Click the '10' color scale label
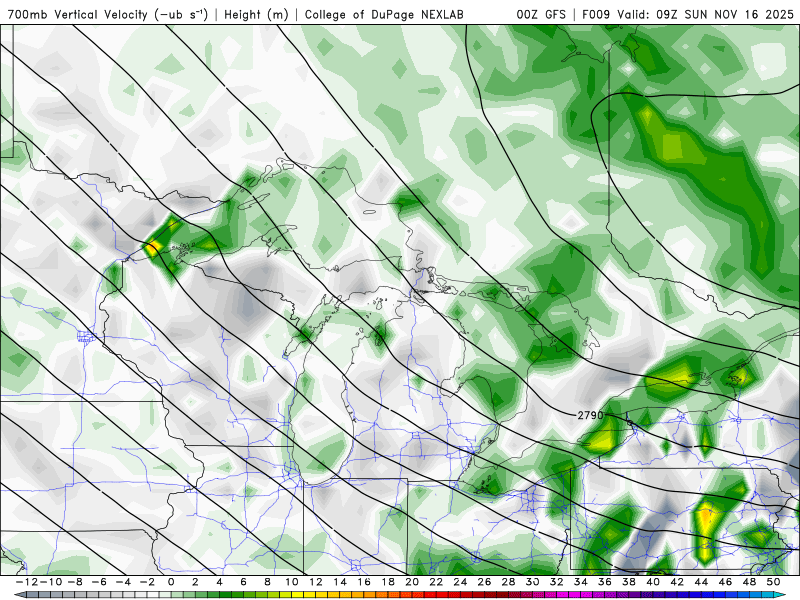 (x=291, y=582)
